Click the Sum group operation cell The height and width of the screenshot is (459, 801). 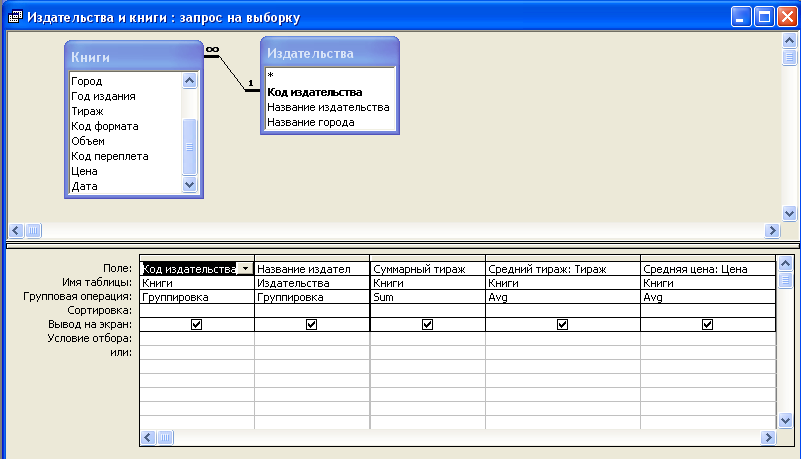point(428,297)
